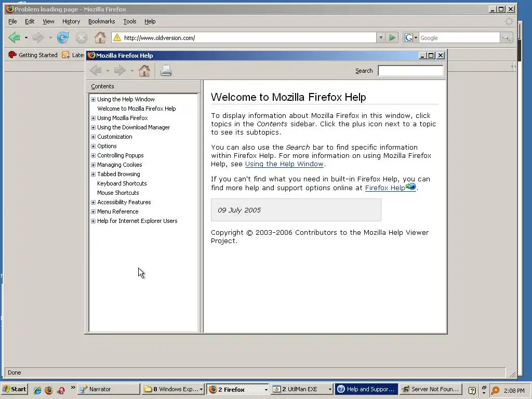Click the warning icon in the address bar
This screenshot has width=532, height=399.
click(x=117, y=37)
